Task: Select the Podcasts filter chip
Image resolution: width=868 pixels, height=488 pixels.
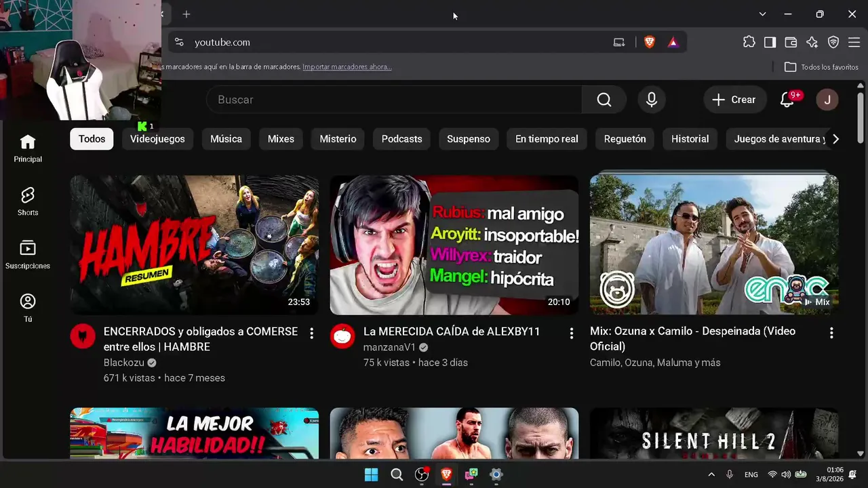Action: coord(401,139)
